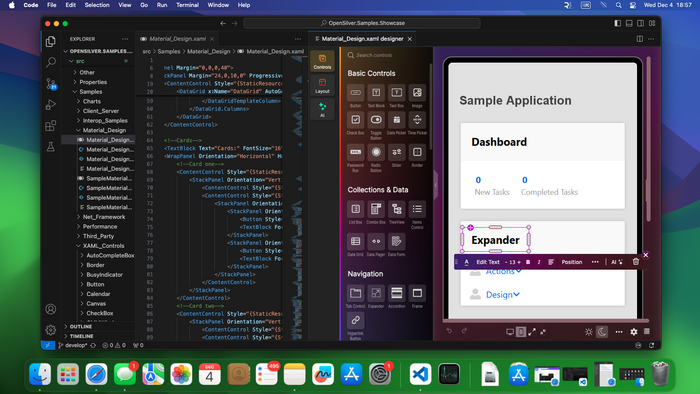Expand the Design dropdown in the preview
The width and height of the screenshot is (700, 394).
pyautogui.click(x=503, y=294)
